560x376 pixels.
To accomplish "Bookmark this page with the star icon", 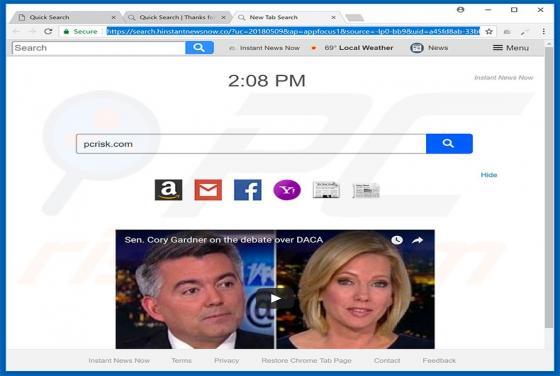I will pos(489,31).
